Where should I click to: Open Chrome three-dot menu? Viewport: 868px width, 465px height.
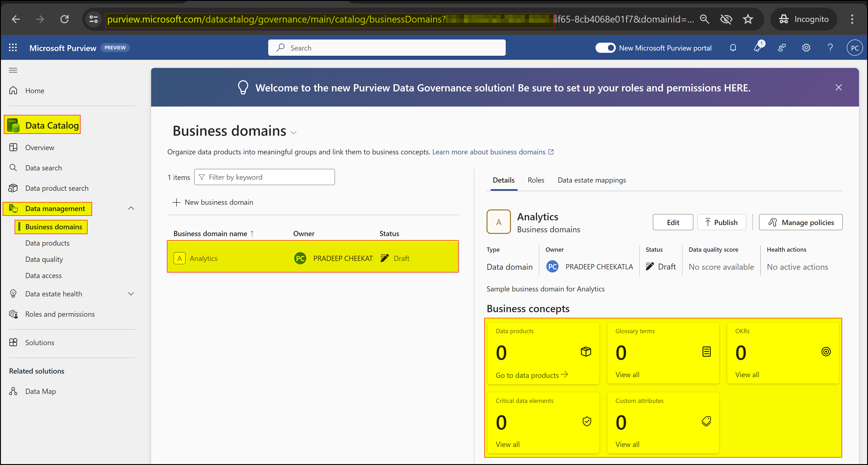(x=852, y=19)
